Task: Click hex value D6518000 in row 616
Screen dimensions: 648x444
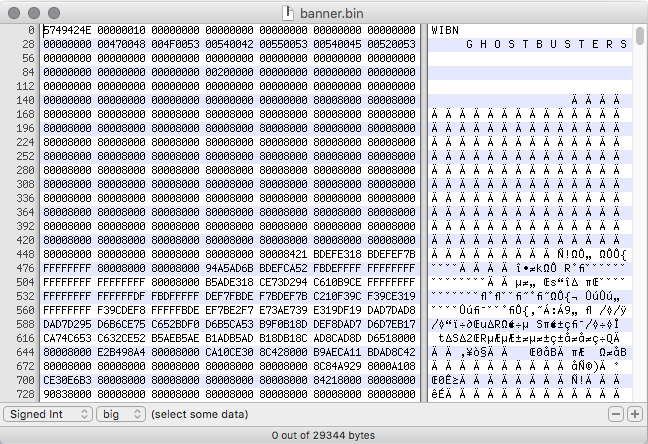Action: (391, 338)
